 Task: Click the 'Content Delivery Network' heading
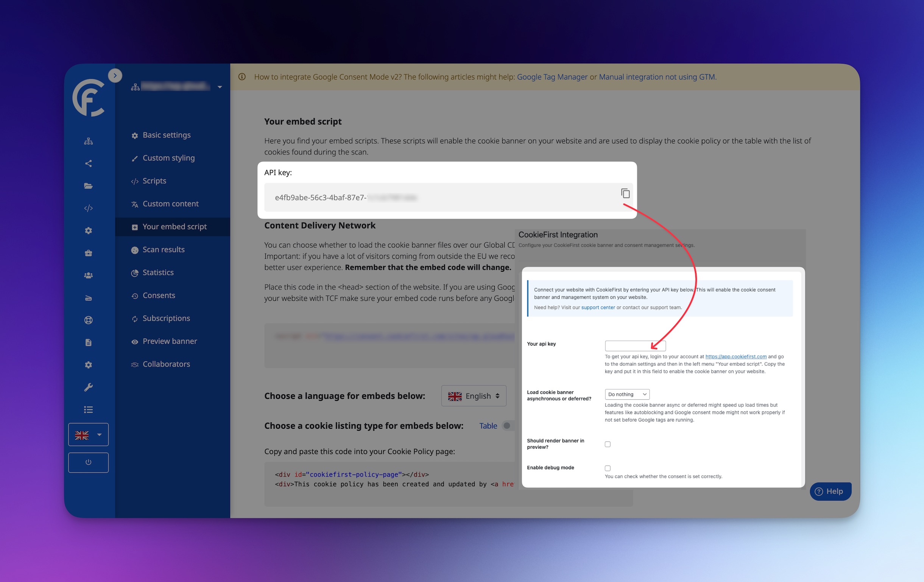point(319,225)
